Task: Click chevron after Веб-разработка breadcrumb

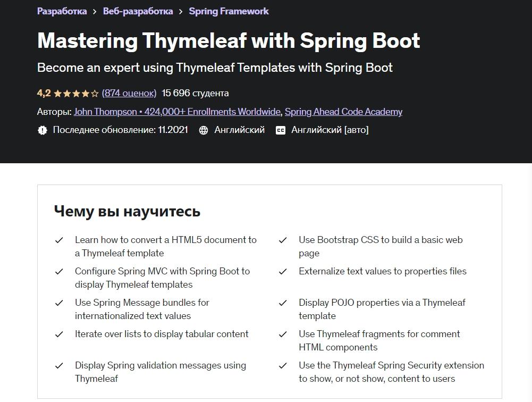Action: 181,11
